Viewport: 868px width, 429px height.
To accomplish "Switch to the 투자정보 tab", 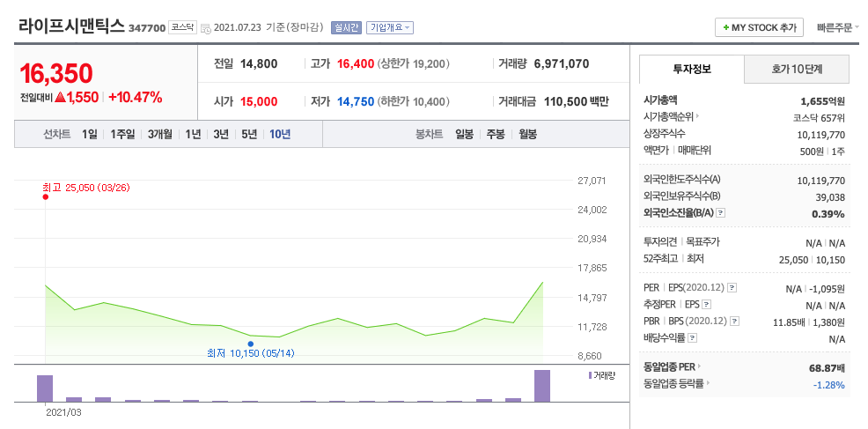I will (x=692, y=70).
